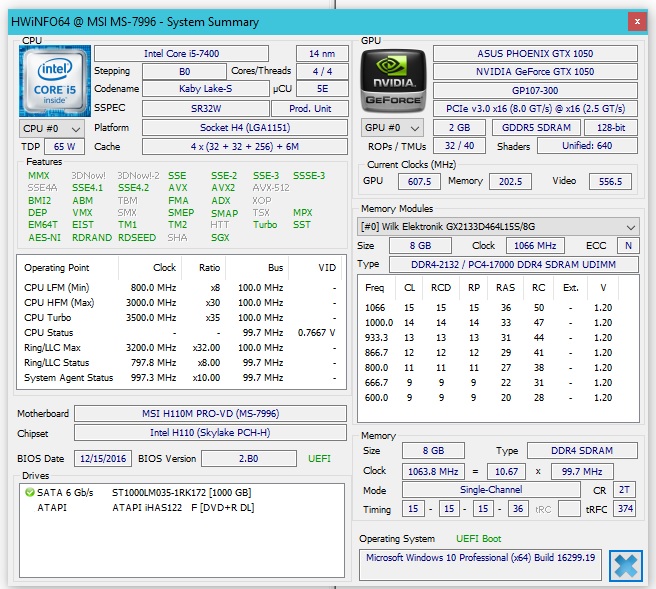Click the System Agent Status row
Screen dimensions: 656x589
pos(180,378)
